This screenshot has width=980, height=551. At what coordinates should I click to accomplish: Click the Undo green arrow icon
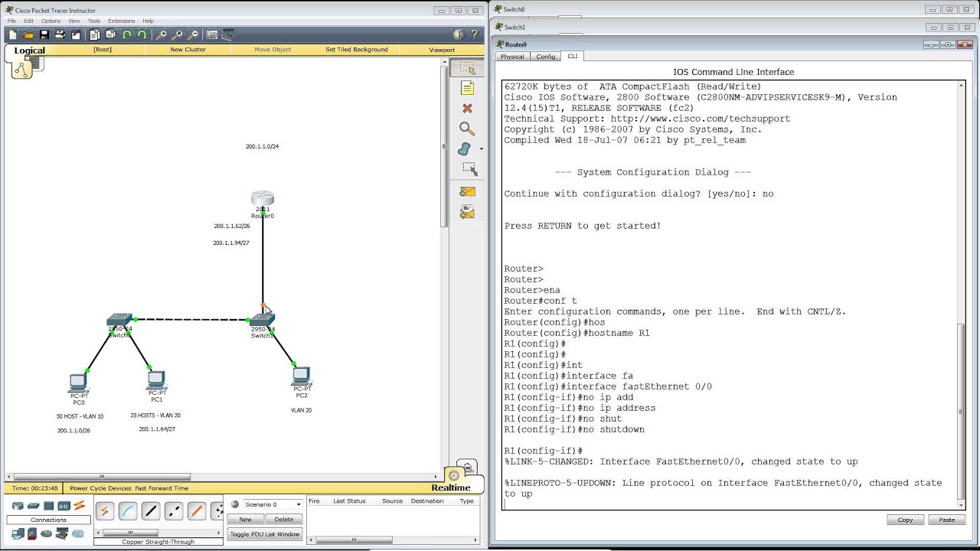[126, 34]
